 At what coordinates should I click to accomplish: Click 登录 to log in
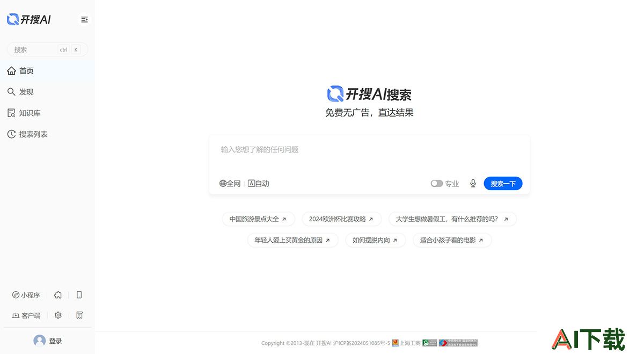coord(55,341)
